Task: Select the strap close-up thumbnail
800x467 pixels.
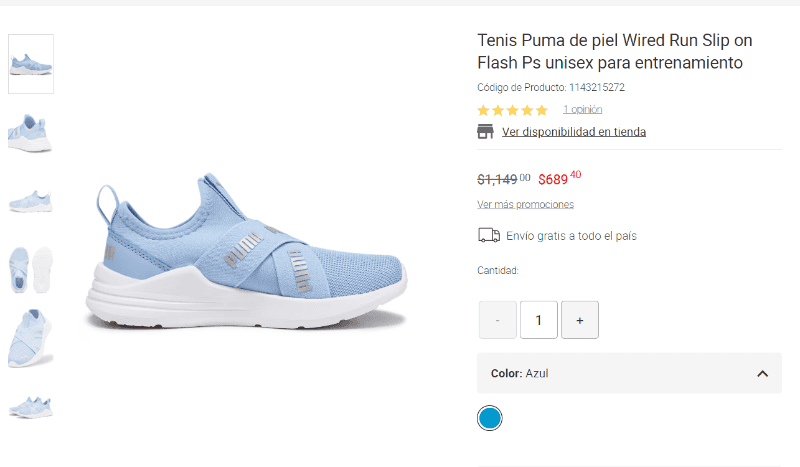Action: (x=31, y=338)
